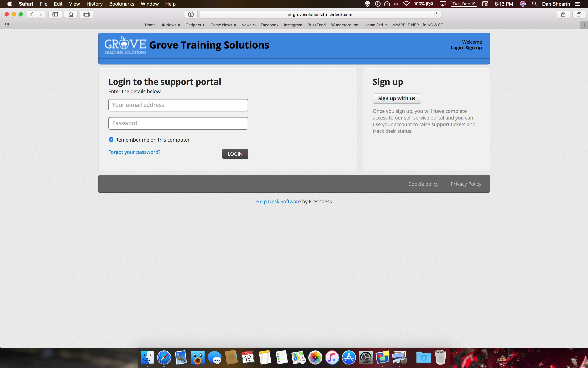Click the Sign up link in the header

tap(474, 48)
